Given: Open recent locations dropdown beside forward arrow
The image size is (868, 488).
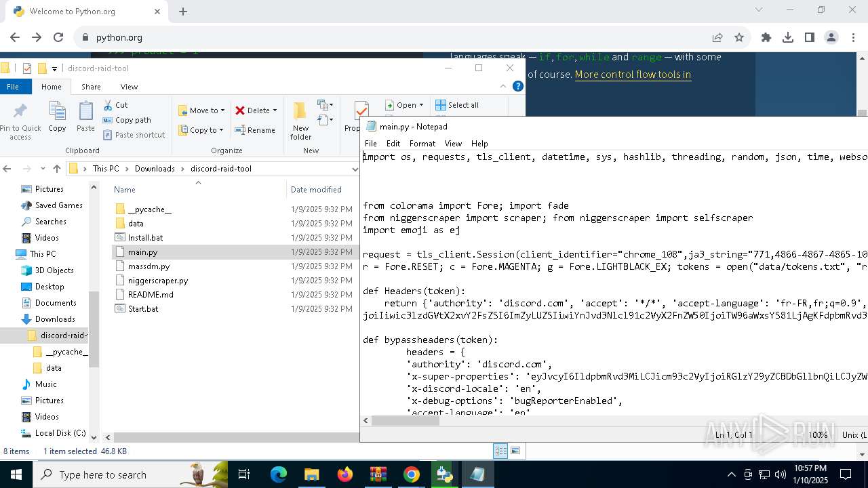Looking at the screenshot, I should click(x=41, y=169).
